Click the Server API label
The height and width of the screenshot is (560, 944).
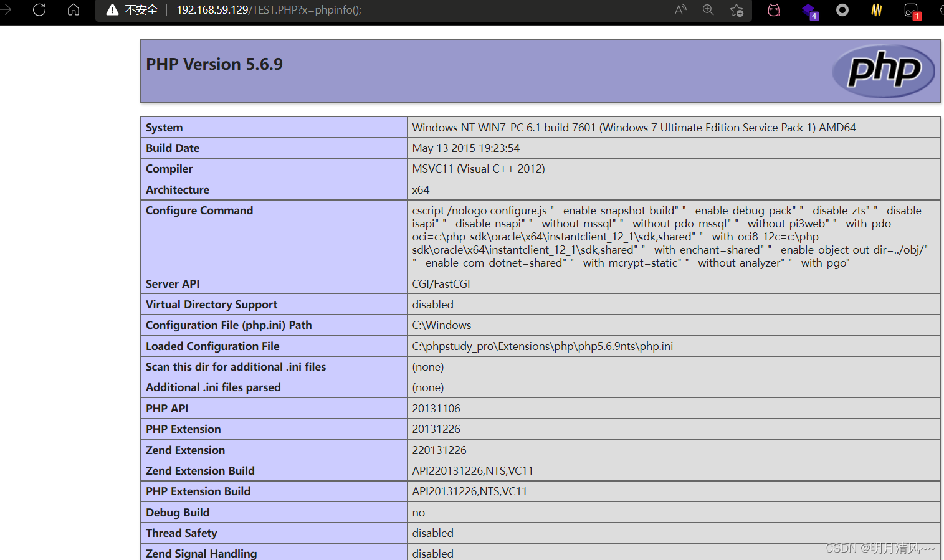click(x=173, y=284)
